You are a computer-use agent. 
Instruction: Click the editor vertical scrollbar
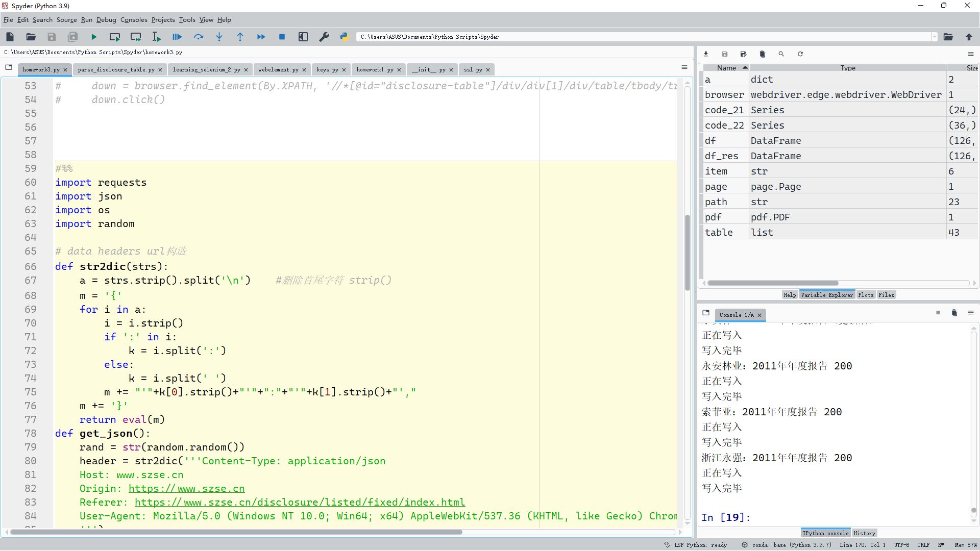pos(688,253)
